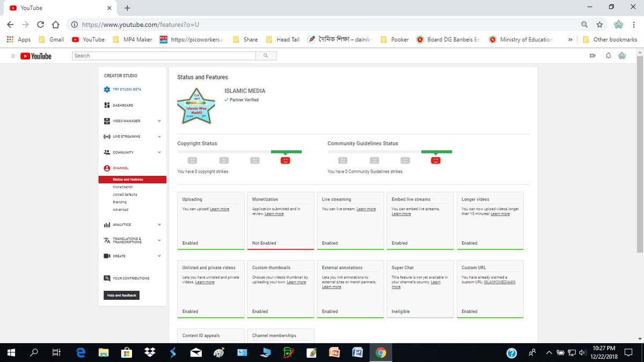Click the Video Manager icon
Screen dimensions: 644x362
click(107, 121)
